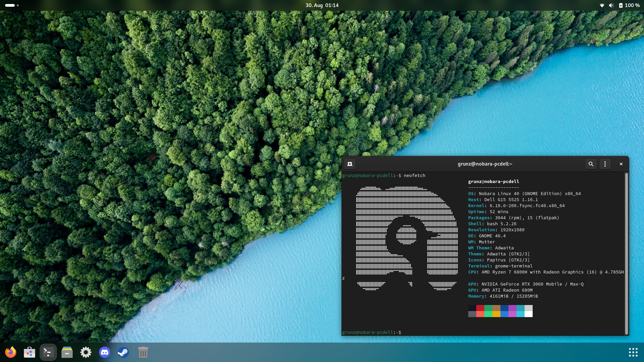Screen dimensions: 644x362
Task: Click the Terminal icon in dock
Action: [48, 352]
